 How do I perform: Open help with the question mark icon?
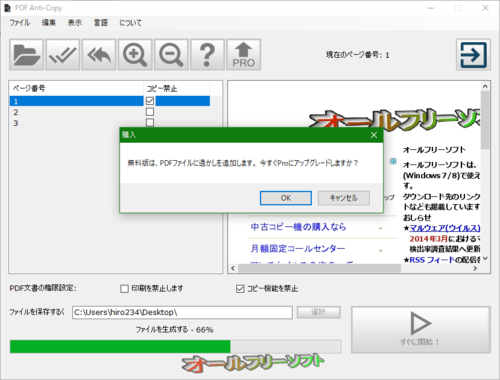click(x=207, y=55)
